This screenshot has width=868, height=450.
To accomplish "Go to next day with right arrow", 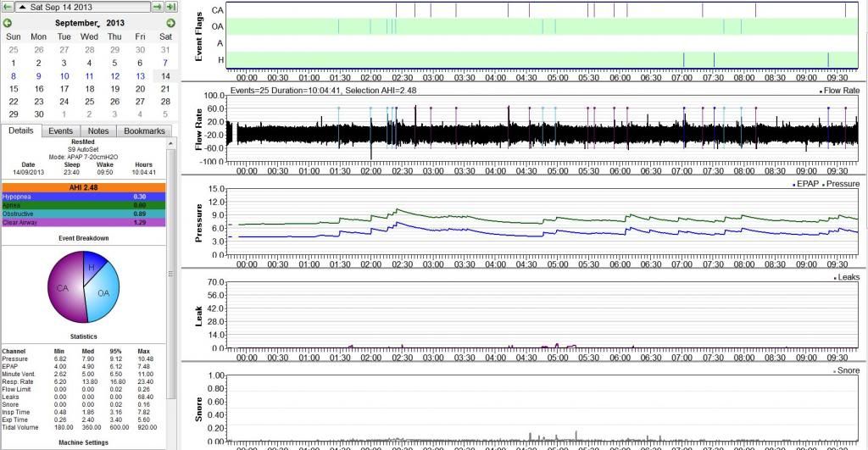I will pos(157,8).
